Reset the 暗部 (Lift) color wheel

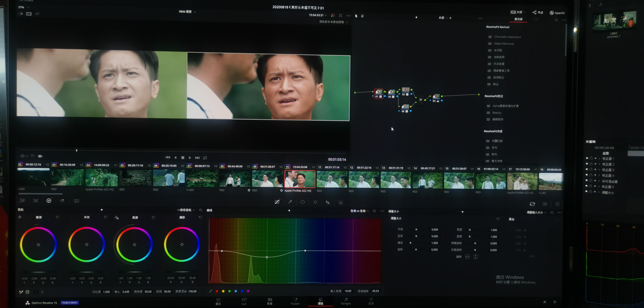(x=58, y=217)
